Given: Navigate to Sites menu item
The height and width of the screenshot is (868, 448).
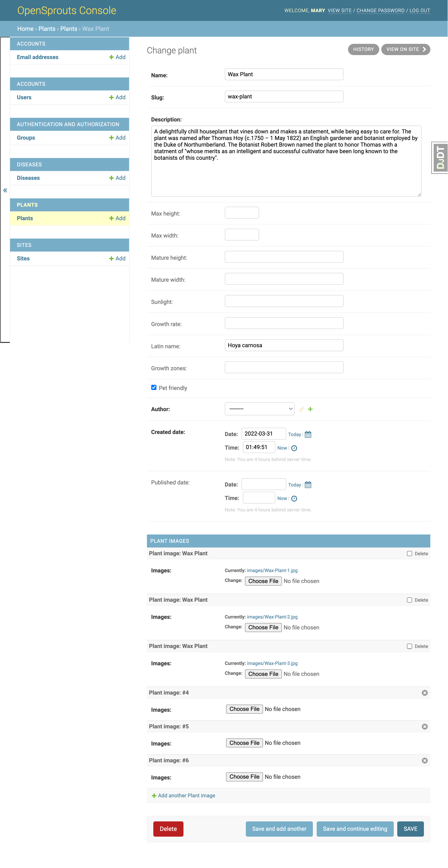Looking at the screenshot, I should coord(23,258).
